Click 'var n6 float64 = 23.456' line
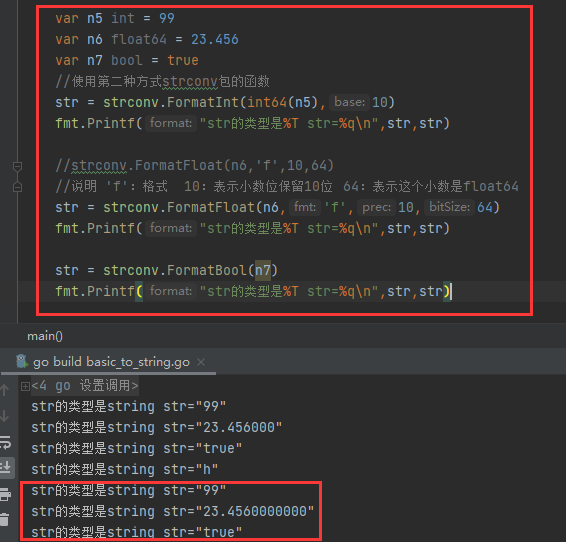The width and height of the screenshot is (566, 542). 147,39
